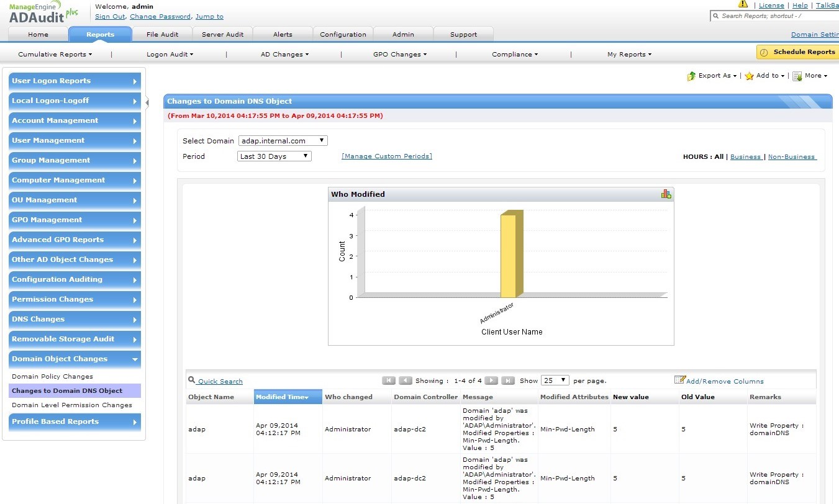Click the Export As icon
The height and width of the screenshot is (504, 839).
(691, 76)
